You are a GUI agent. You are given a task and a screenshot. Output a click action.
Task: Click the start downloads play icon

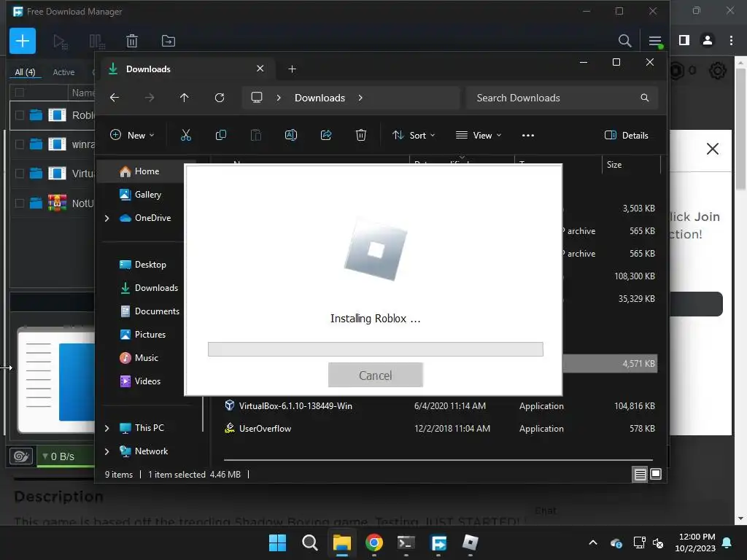(x=61, y=42)
